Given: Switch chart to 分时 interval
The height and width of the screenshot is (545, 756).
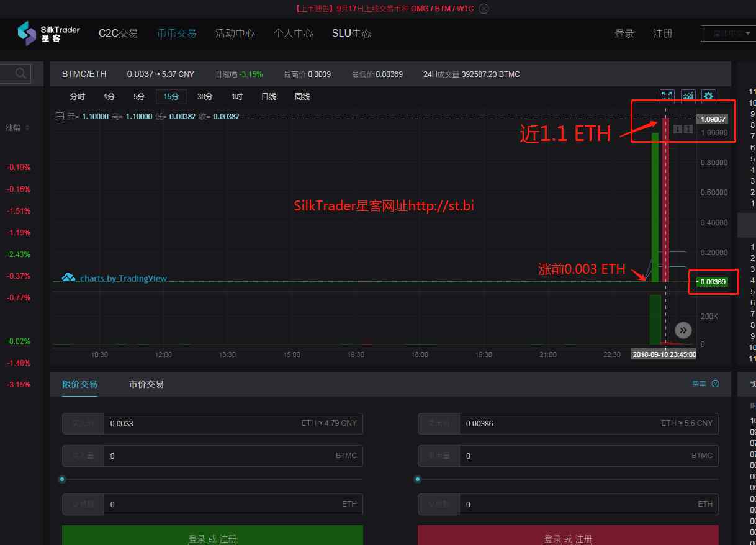Looking at the screenshot, I should (x=78, y=97).
